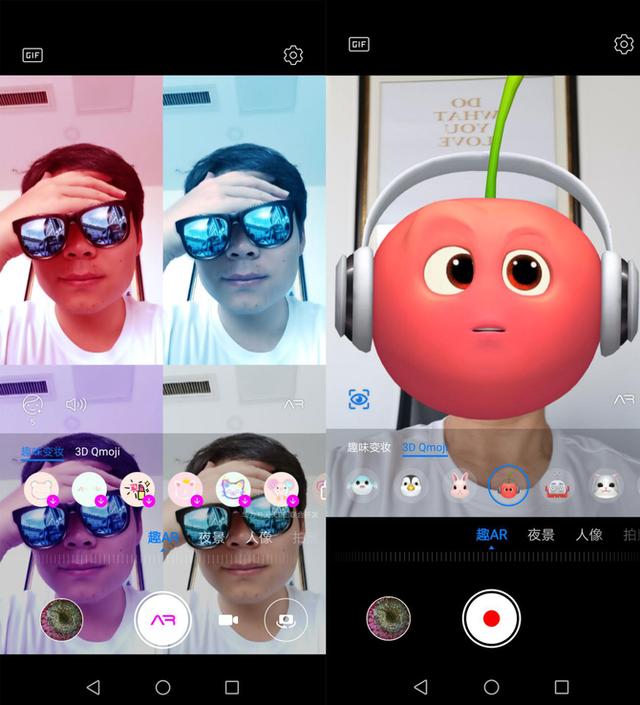Select the 3D Qmoji tab on left screen
This screenshot has height=705, width=640.
pyautogui.click(x=98, y=452)
